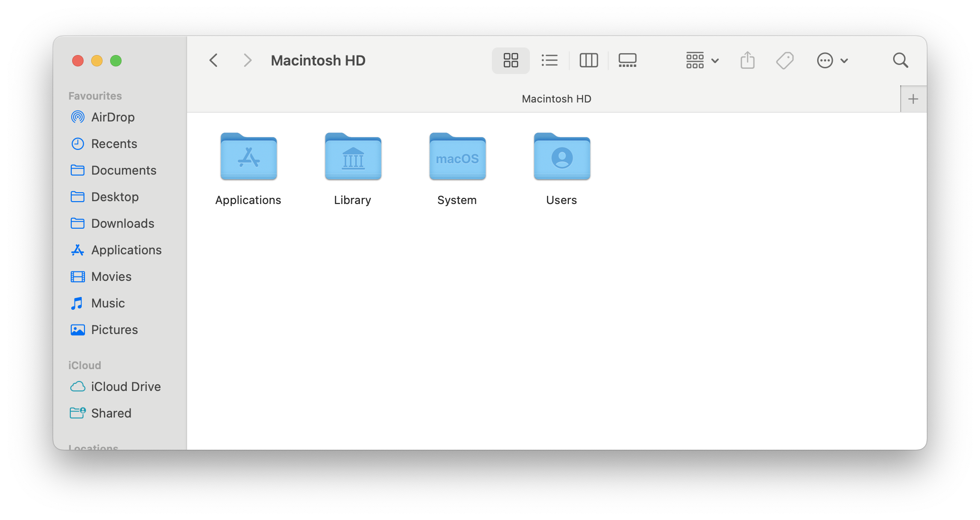980x520 pixels.
Task: Add a new tab with plus button
Action: [x=913, y=99]
